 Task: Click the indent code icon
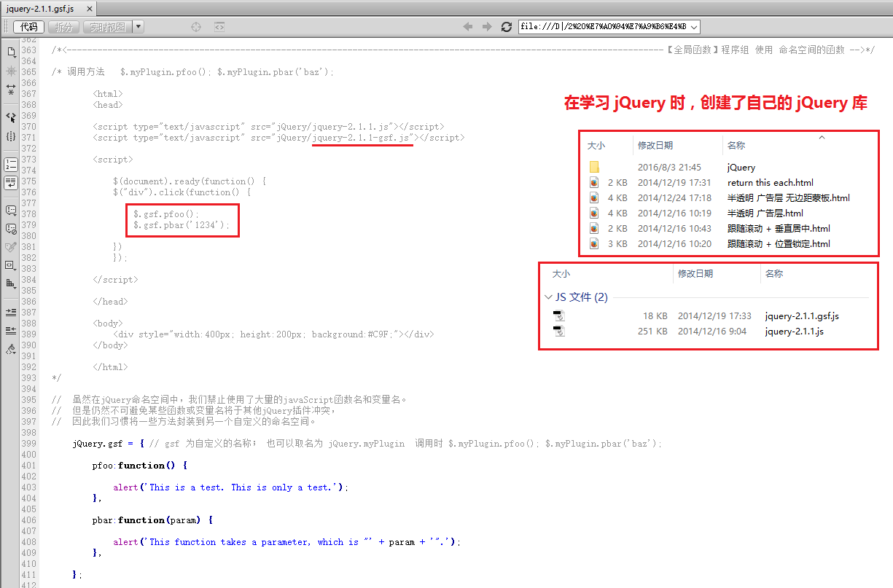click(x=11, y=312)
